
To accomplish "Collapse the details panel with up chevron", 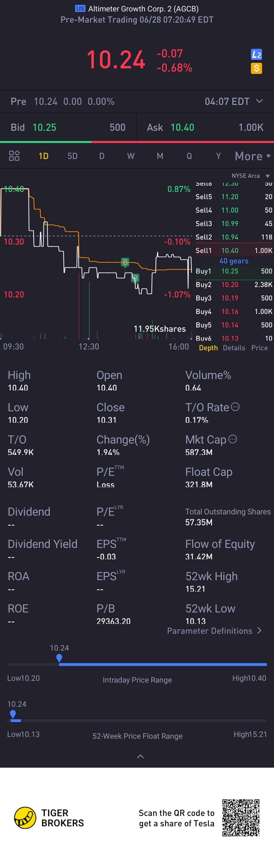I will (140, 756).
